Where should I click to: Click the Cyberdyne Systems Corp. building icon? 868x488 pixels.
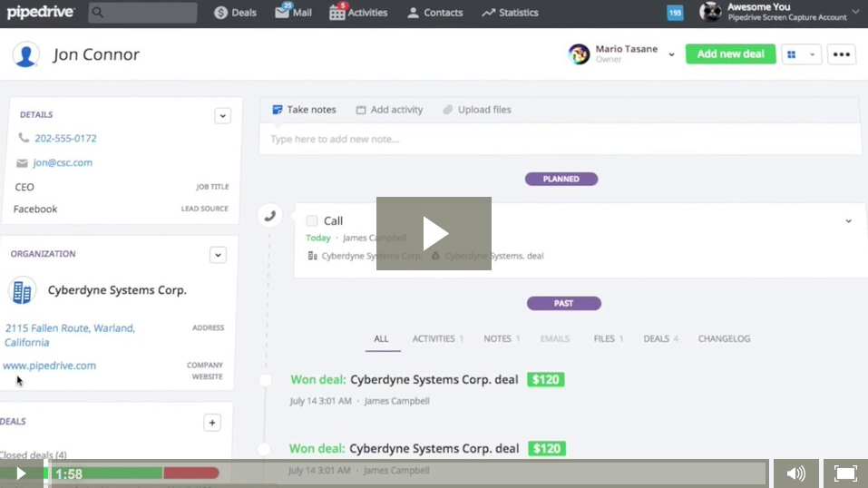[x=22, y=291]
